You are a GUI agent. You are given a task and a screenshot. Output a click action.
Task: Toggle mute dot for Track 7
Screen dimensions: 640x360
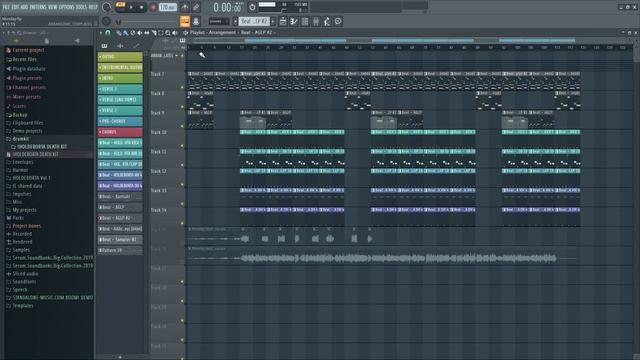tap(182, 87)
